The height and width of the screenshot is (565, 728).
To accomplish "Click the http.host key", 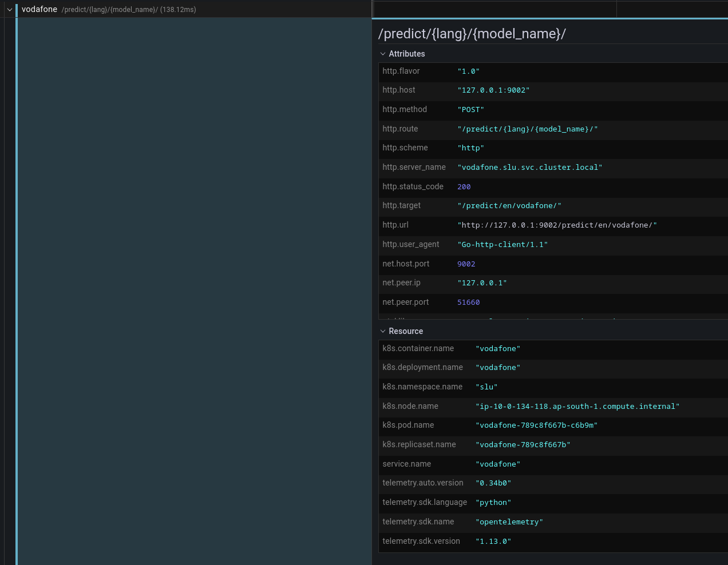I will (399, 90).
